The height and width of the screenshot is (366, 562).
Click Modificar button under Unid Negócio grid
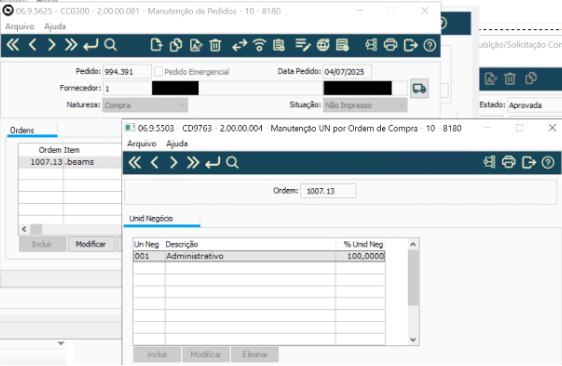pos(206,354)
